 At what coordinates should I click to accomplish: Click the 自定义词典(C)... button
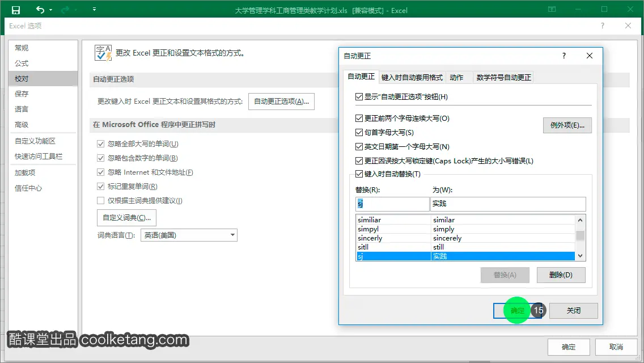pyautogui.click(x=126, y=217)
